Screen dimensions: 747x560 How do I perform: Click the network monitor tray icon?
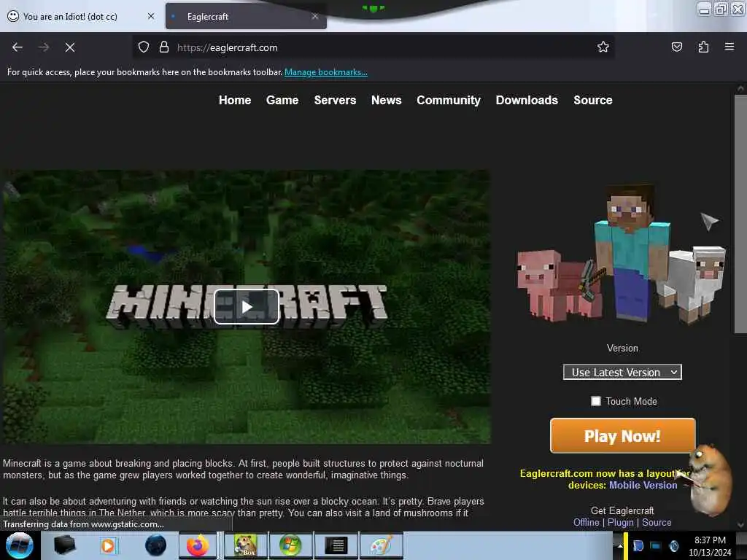pyautogui.click(x=656, y=546)
